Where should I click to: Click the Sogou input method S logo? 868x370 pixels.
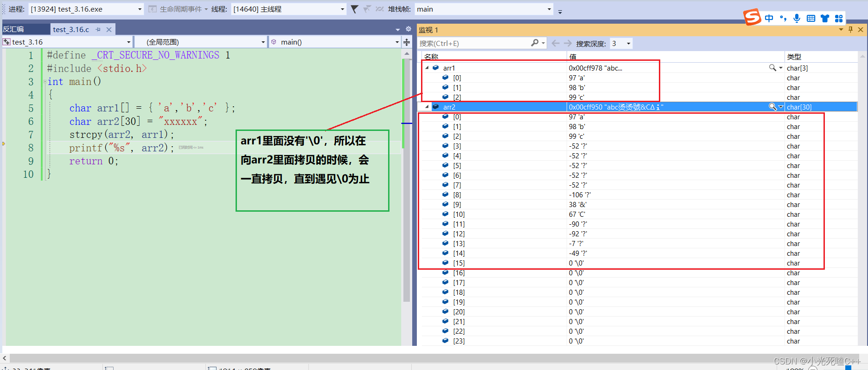point(752,17)
